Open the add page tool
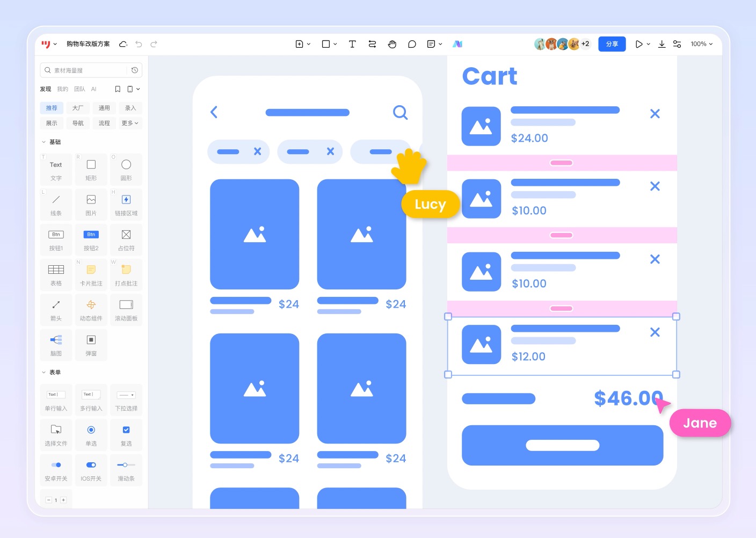Viewport: 756px width, 538px height. pyautogui.click(x=303, y=44)
